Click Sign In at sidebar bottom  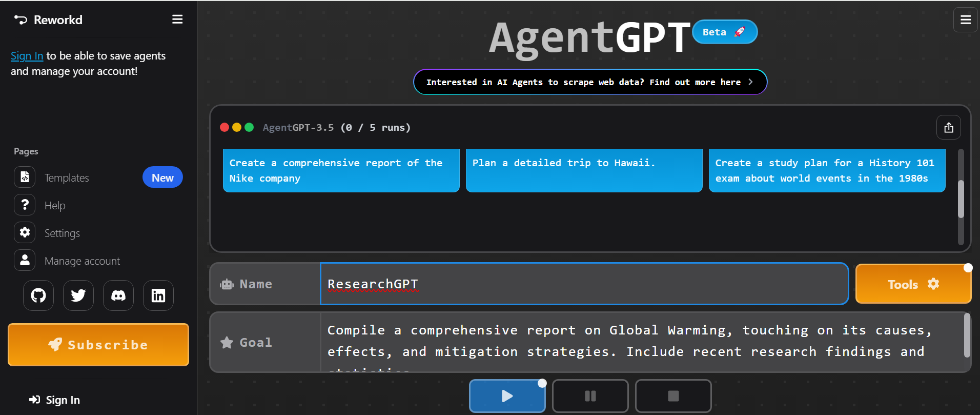click(55, 400)
